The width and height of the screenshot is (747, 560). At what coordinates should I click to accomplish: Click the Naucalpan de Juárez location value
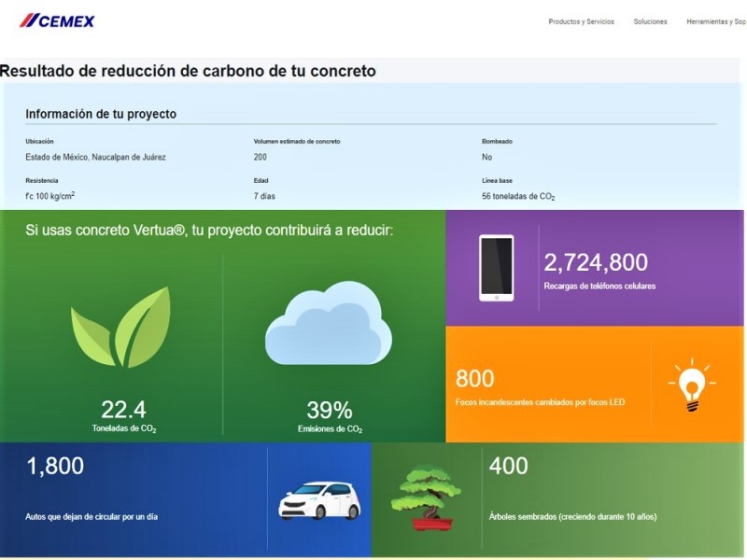[95, 157]
